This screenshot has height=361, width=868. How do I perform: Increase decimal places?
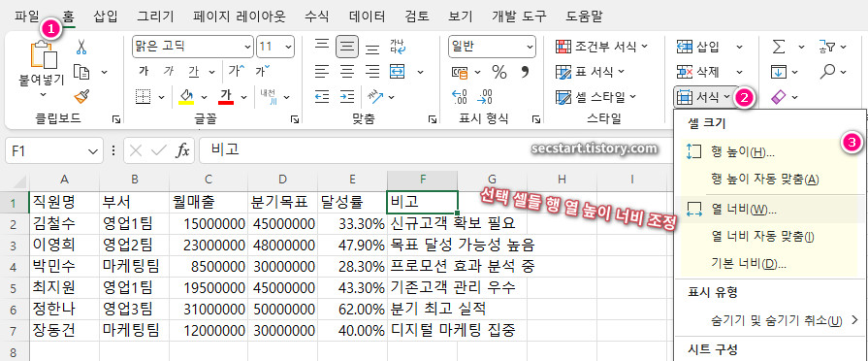click(x=460, y=97)
